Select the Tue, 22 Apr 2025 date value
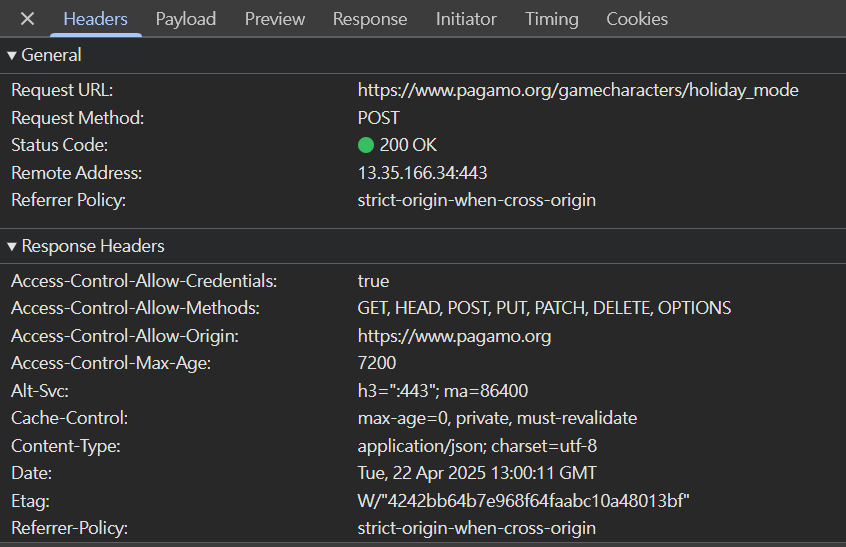The height and width of the screenshot is (547, 846). 476,473
